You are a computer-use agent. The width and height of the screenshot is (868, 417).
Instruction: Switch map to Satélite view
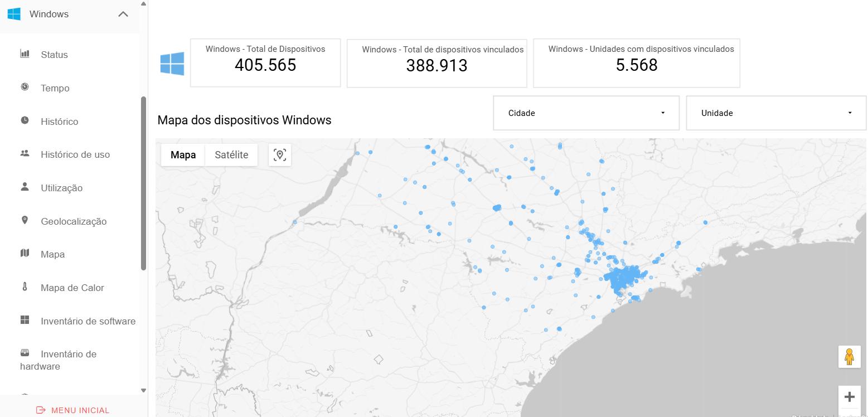tap(231, 155)
